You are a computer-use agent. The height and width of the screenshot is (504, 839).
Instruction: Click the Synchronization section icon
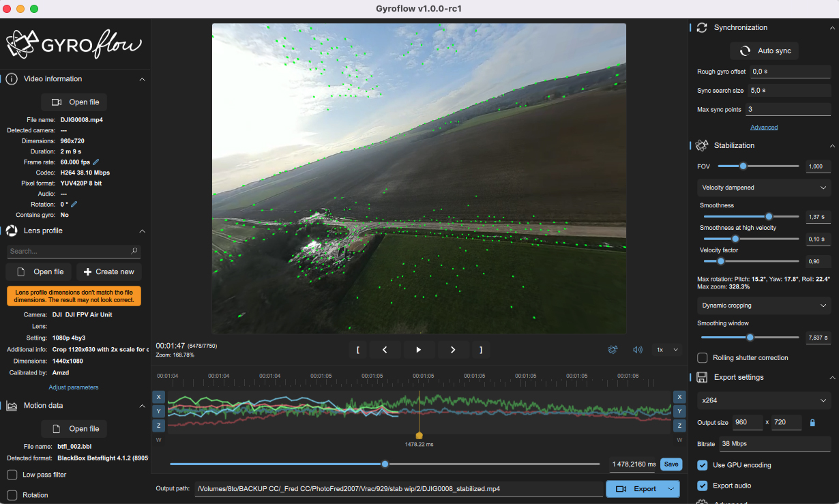coord(702,27)
